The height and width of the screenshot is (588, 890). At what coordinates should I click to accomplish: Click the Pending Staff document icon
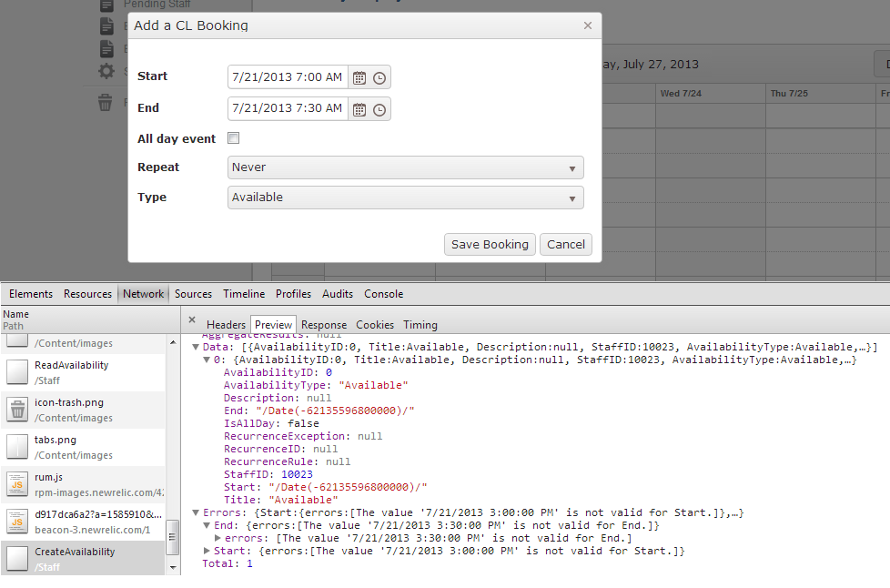coord(106,5)
